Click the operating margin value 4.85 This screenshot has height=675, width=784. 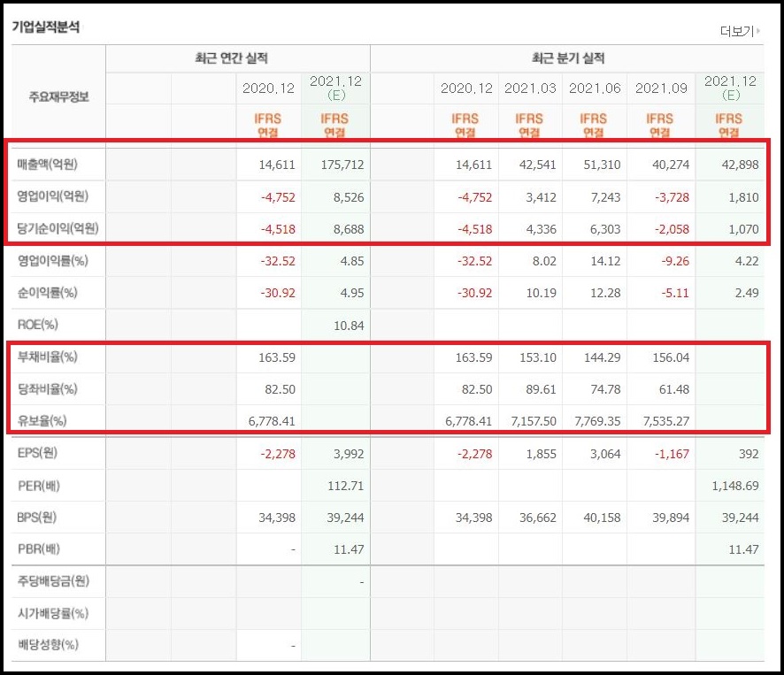click(352, 261)
